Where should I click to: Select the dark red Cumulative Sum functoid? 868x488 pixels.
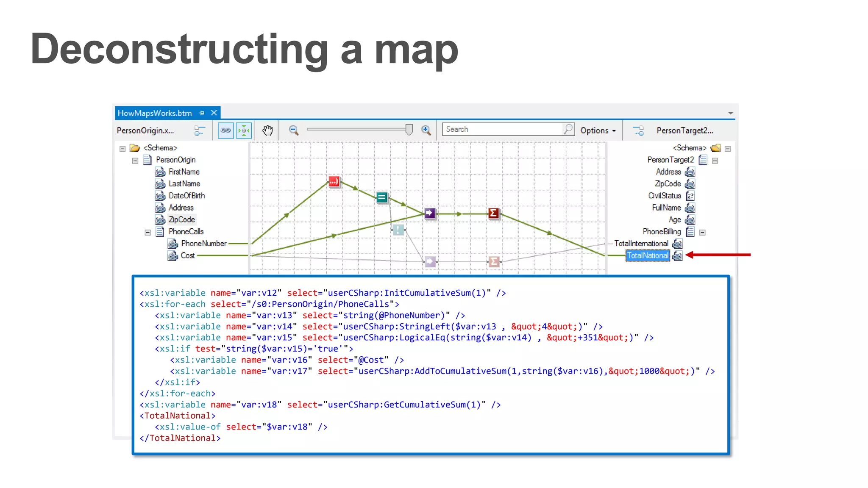coord(493,213)
